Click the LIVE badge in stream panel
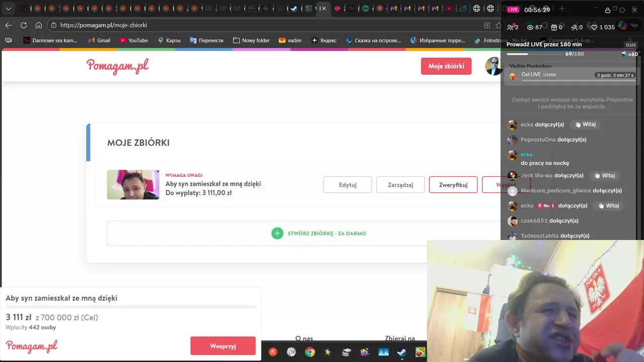 513,10
